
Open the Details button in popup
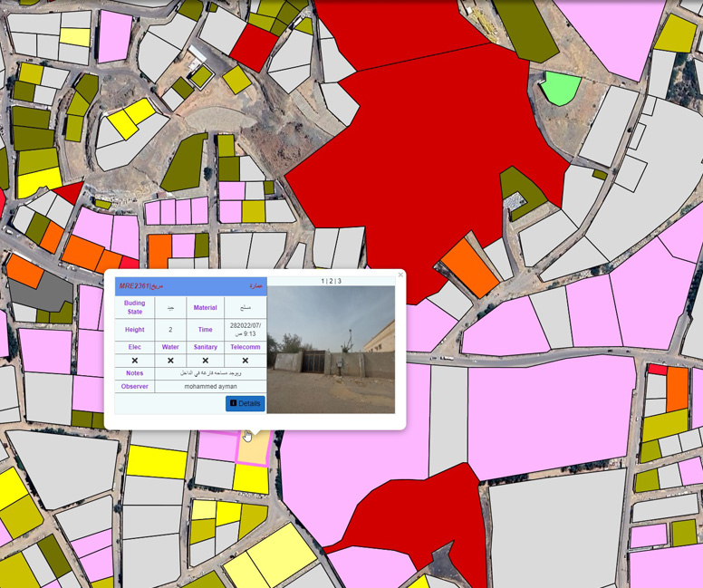click(x=245, y=403)
